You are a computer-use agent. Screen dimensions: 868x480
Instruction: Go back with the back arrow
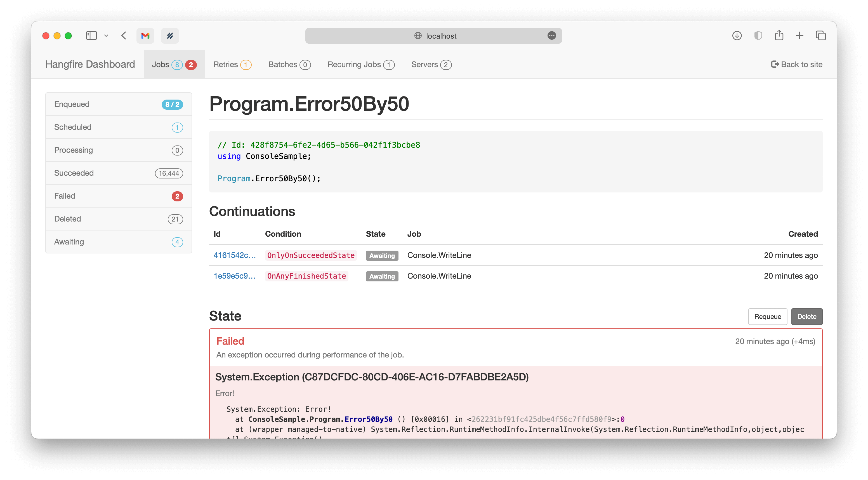[x=124, y=36]
